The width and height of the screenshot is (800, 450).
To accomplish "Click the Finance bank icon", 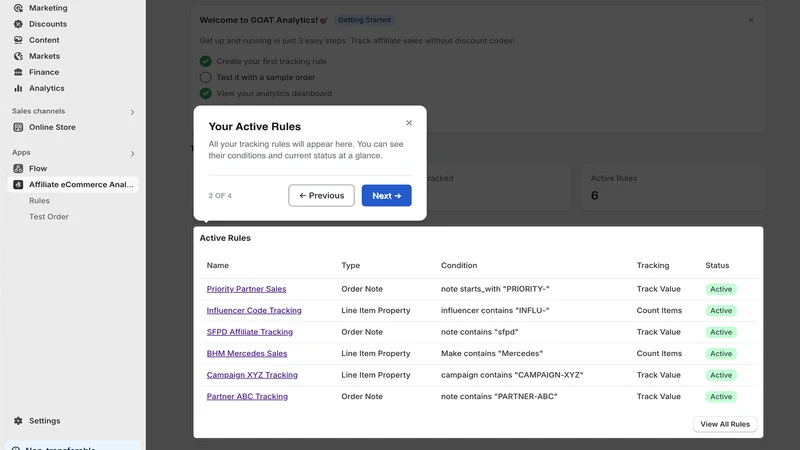I will click(x=18, y=72).
